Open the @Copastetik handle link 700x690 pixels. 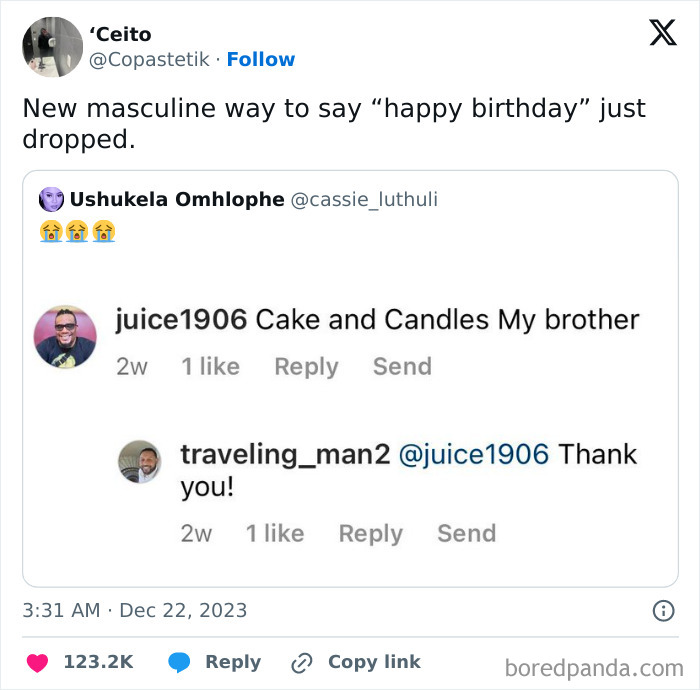tap(150, 59)
